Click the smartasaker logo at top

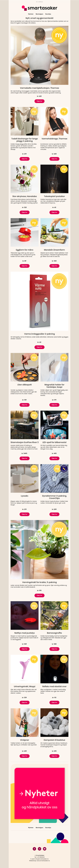(39, 8)
